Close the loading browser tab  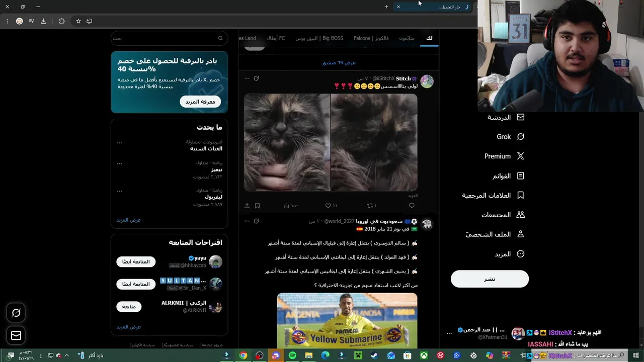398,7
